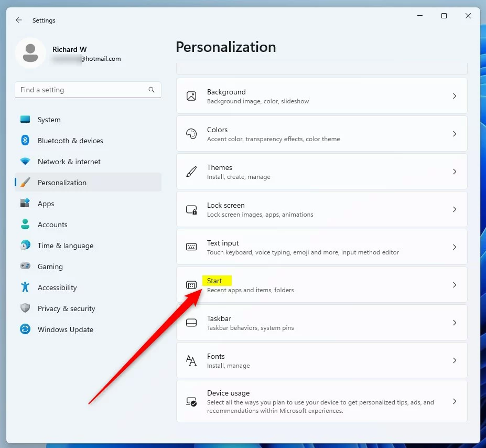
Task: Open the Taskbar title
Action: 219,318
